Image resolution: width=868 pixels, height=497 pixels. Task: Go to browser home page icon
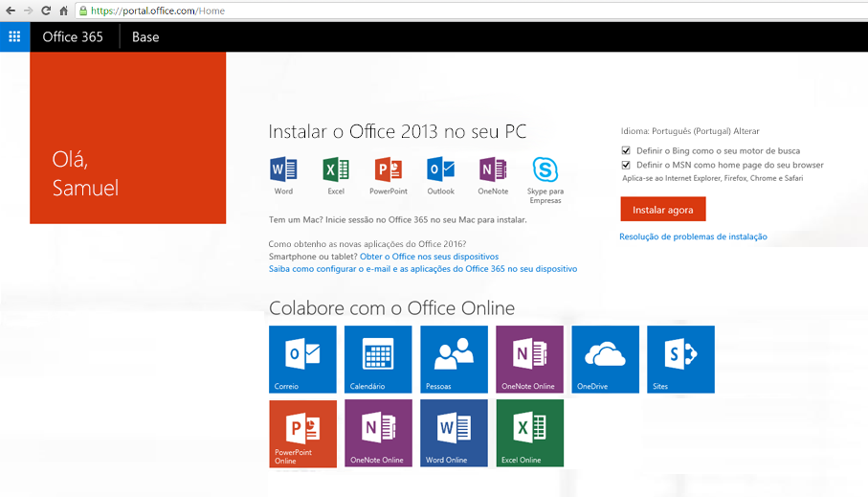pos(64,11)
